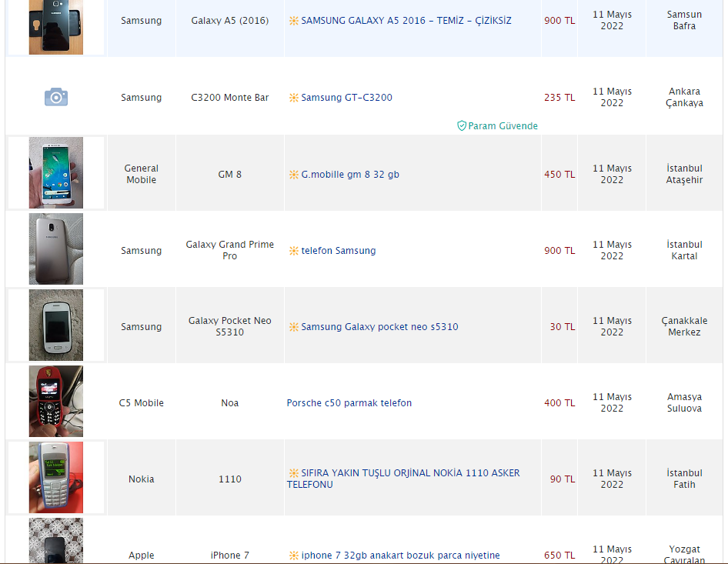Click the sun icon beside telefon Samsung
728x564 pixels.
(294, 251)
